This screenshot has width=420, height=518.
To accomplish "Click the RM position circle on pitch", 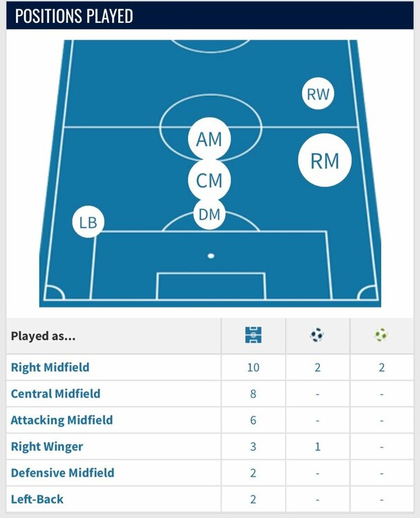I will (x=325, y=161).
